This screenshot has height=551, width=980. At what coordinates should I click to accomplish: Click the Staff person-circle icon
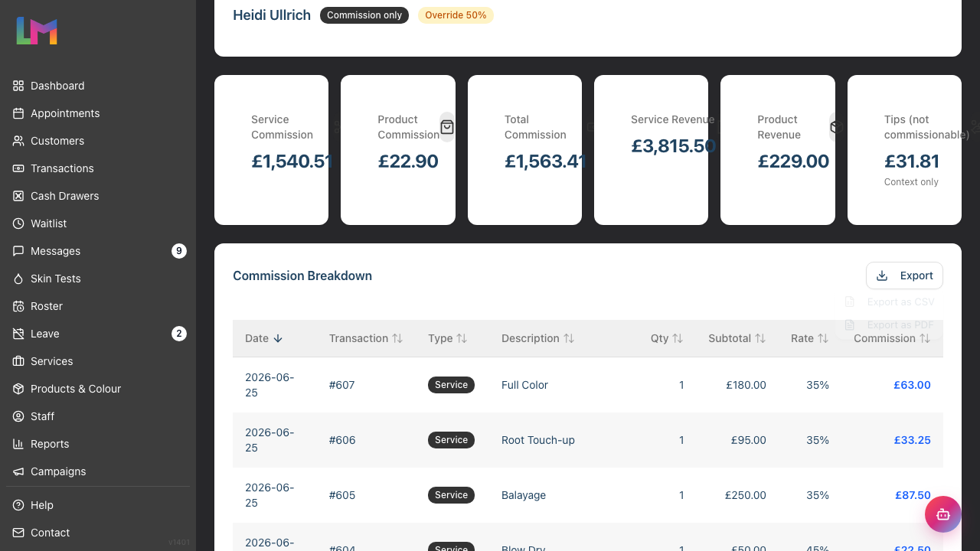pos(18,416)
